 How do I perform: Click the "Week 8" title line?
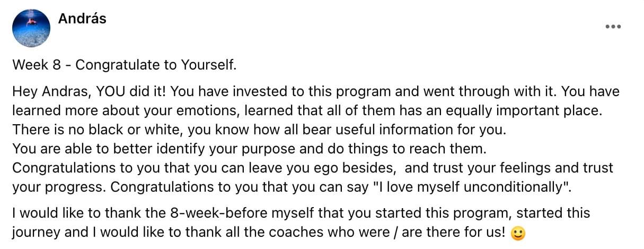click(124, 65)
